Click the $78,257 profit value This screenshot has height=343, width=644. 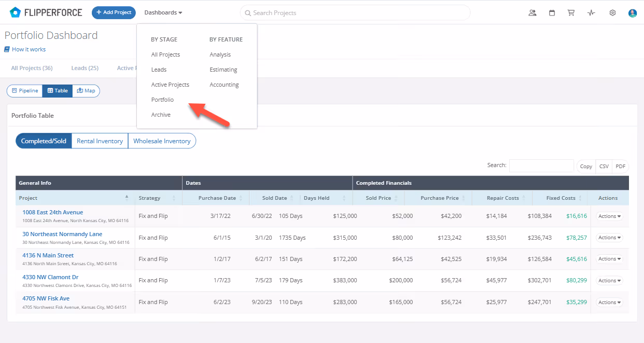tap(577, 238)
